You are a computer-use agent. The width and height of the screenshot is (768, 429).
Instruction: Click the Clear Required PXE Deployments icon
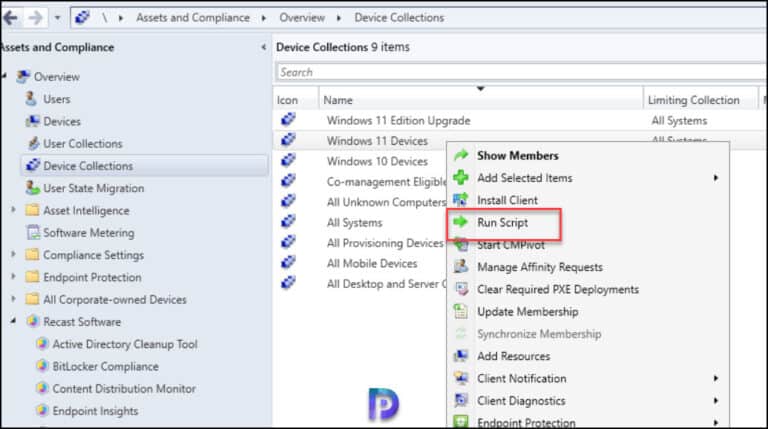pyautogui.click(x=461, y=289)
